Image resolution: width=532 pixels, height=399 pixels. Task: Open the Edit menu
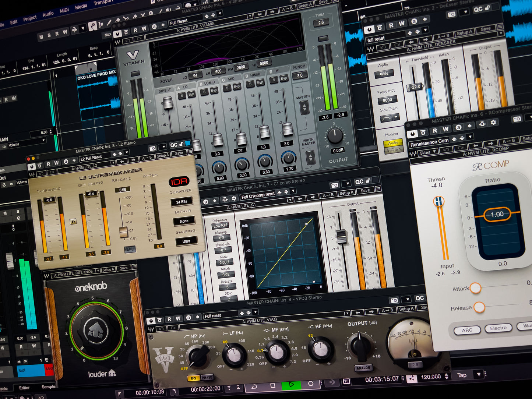(x=14, y=22)
